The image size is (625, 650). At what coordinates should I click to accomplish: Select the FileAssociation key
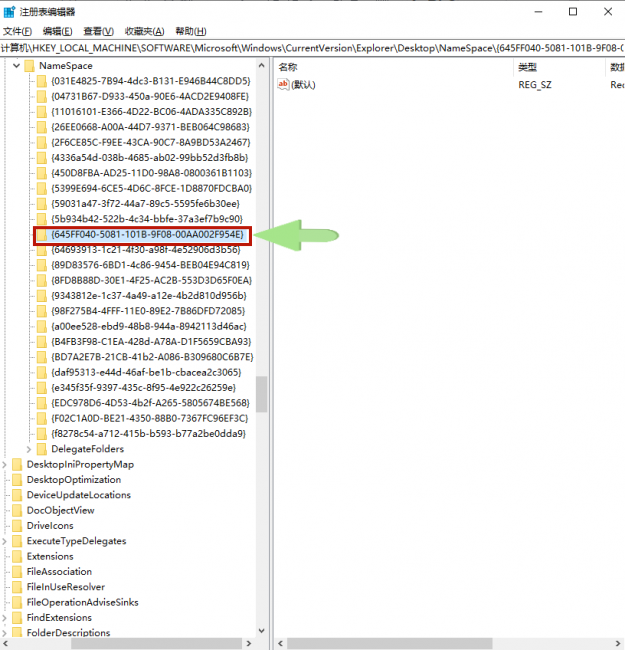pyautogui.click(x=59, y=572)
